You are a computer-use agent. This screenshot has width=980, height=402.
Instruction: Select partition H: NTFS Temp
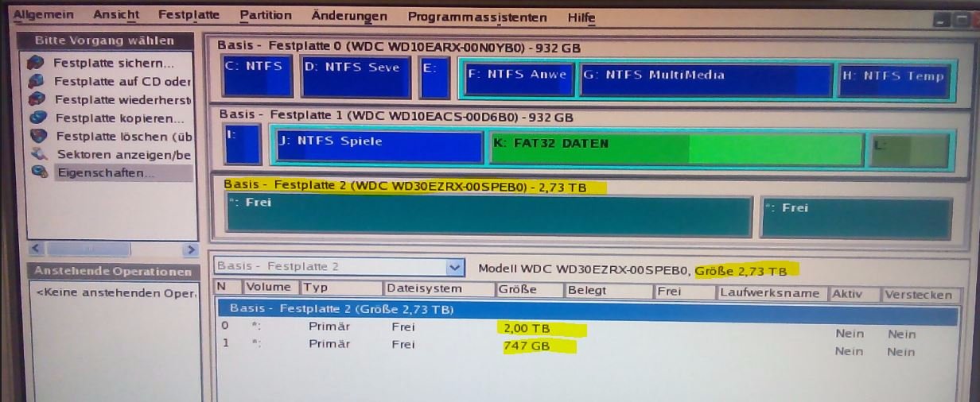(x=893, y=83)
